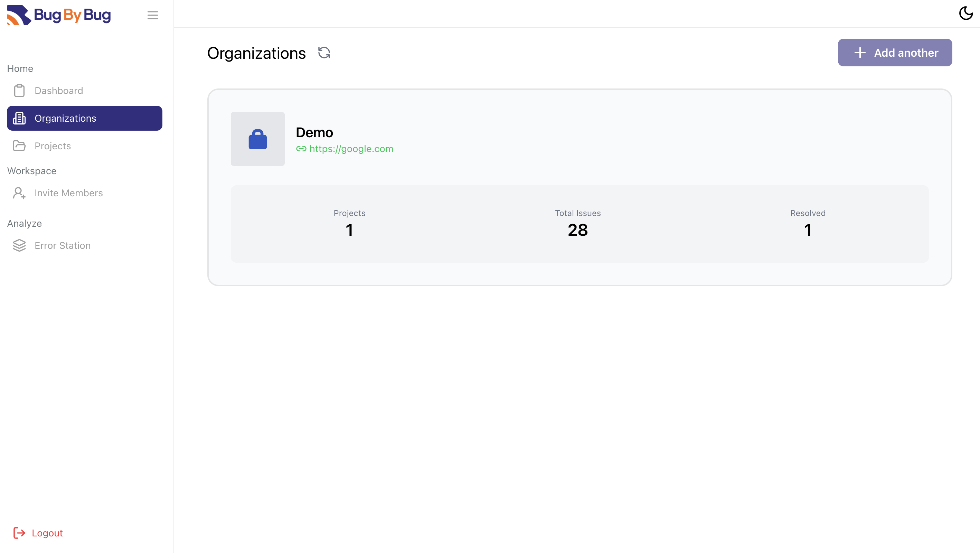Click the Invite Members person icon

pos(19,193)
